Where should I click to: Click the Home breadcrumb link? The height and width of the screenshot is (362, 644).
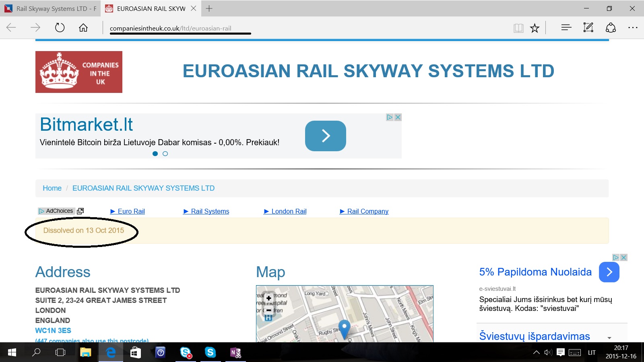[x=52, y=188]
